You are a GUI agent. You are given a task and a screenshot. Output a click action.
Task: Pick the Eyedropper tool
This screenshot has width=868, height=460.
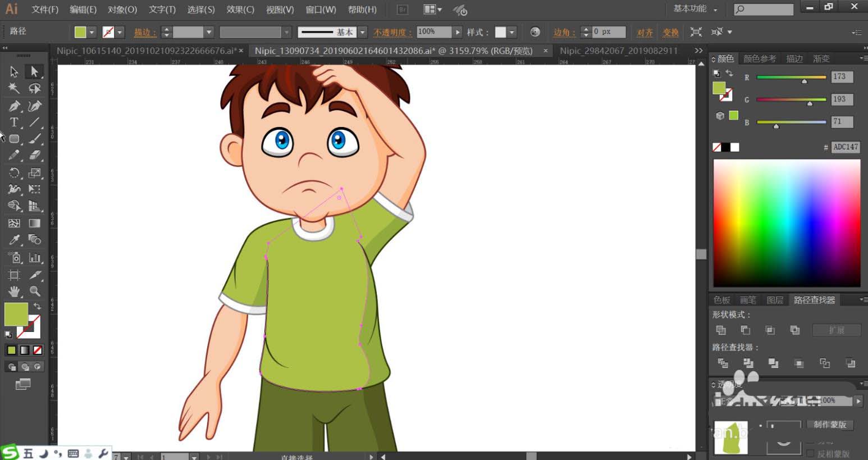click(14, 240)
